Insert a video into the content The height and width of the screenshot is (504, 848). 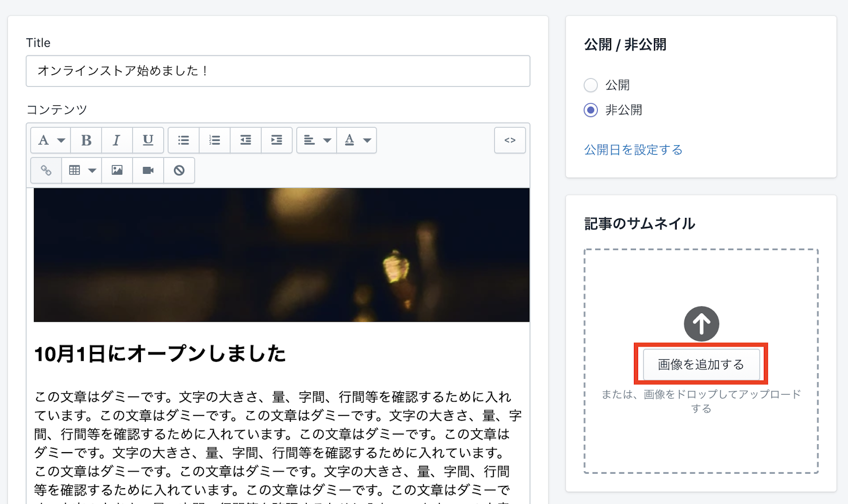click(148, 171)
